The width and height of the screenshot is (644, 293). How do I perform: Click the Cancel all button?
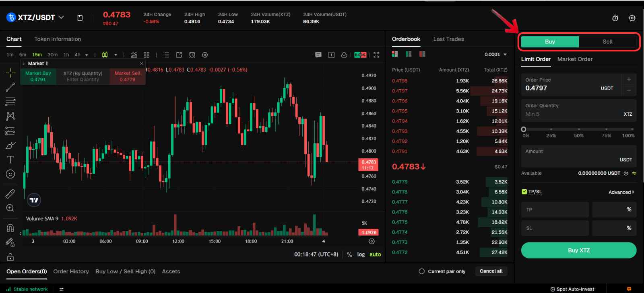click(x=491, y=271)
